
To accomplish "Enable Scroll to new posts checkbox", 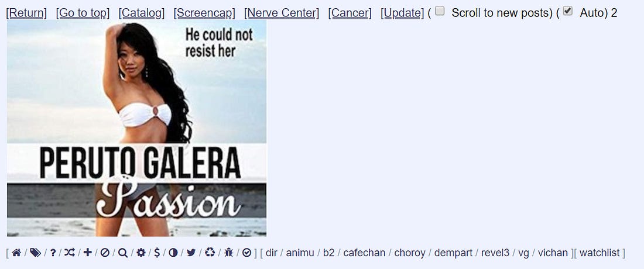I will click(440, 11).
